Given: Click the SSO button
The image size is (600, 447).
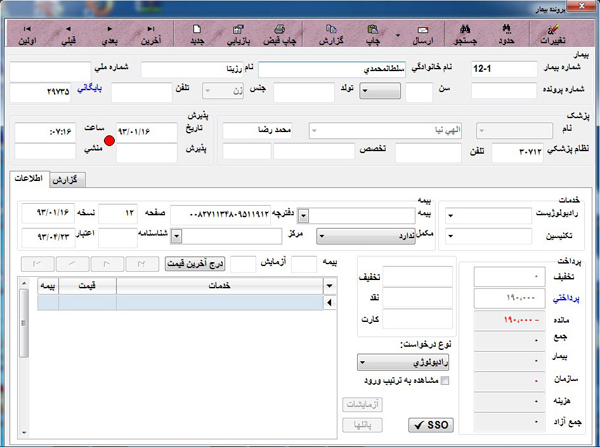Looking at the screenshot, I should click(x=431, y=425).
